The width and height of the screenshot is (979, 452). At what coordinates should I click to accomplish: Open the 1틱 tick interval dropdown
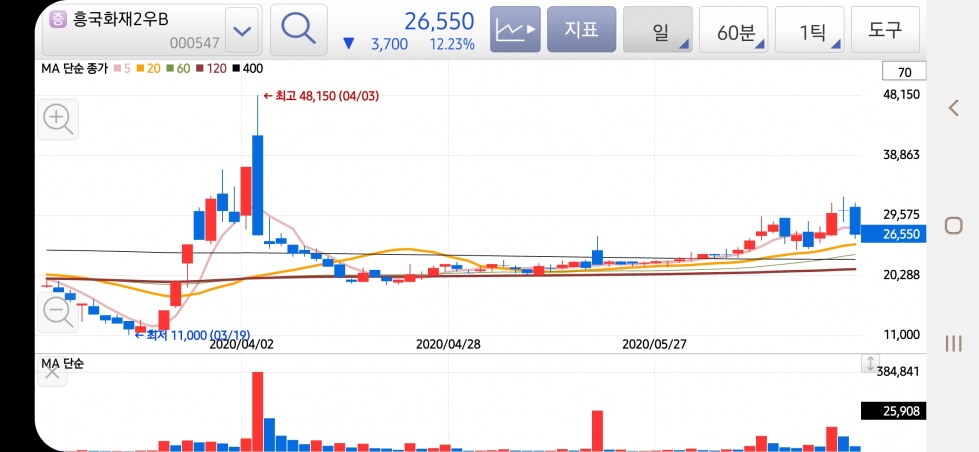pos(810,29)
